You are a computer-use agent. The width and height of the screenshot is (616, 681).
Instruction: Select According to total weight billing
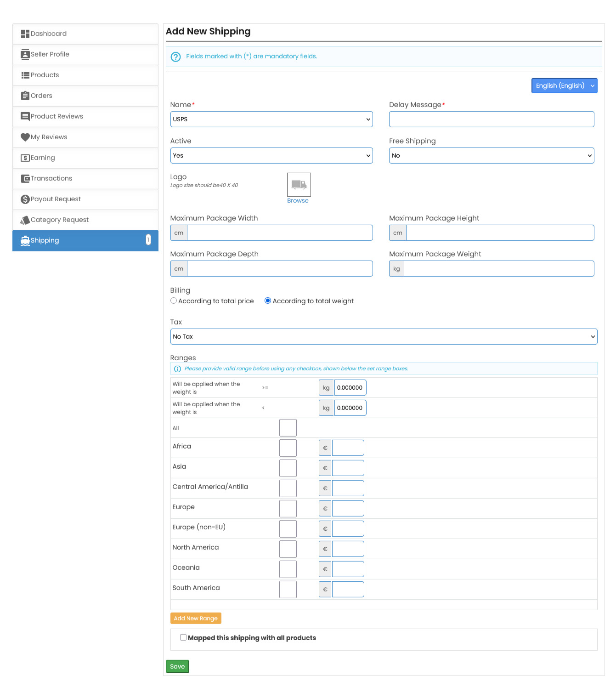(268, 301)
